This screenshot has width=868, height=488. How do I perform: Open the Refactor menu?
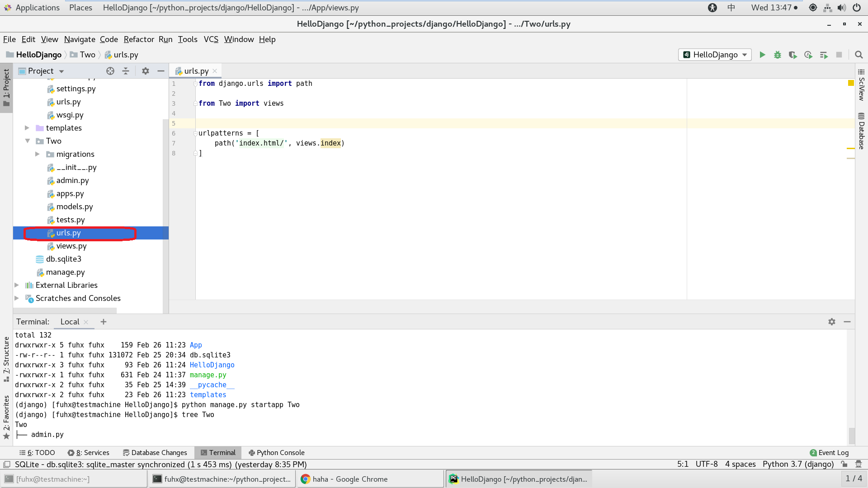(139, 39)
